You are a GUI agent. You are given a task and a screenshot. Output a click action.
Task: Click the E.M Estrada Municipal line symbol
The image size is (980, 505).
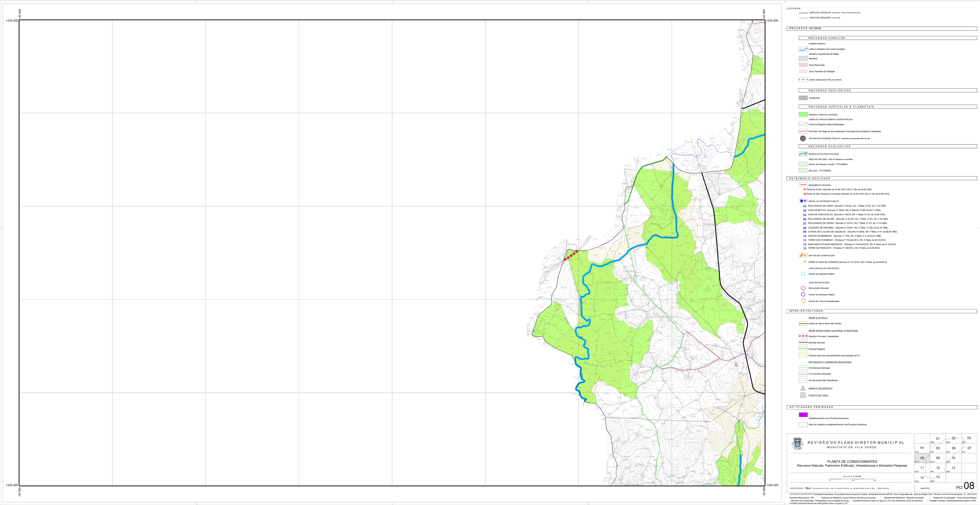pyautogui.click(x=803, y=368)
